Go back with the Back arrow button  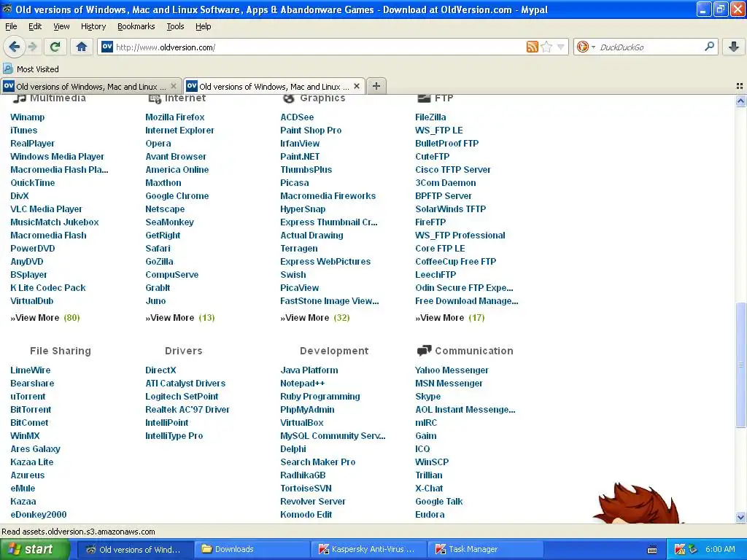point(15,47)
